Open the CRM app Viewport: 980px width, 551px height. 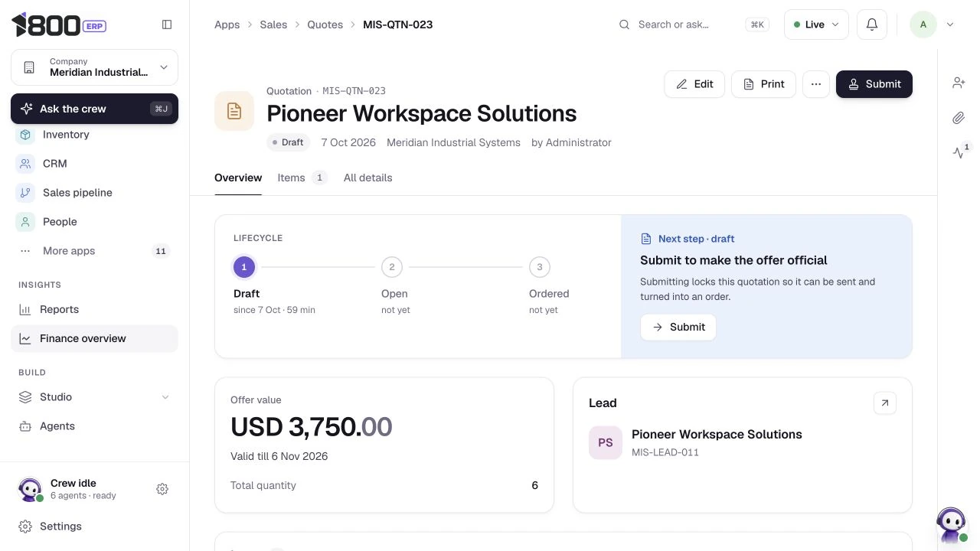click(95, 164)
